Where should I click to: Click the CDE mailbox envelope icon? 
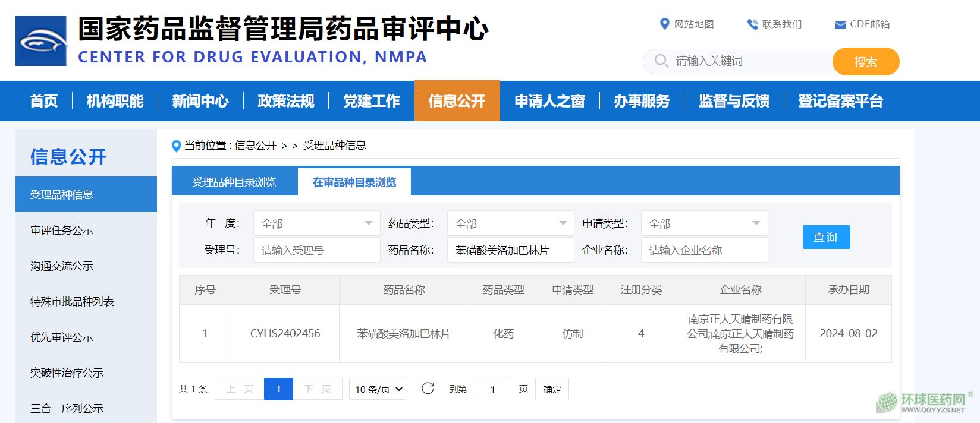[x=840, y=24]
